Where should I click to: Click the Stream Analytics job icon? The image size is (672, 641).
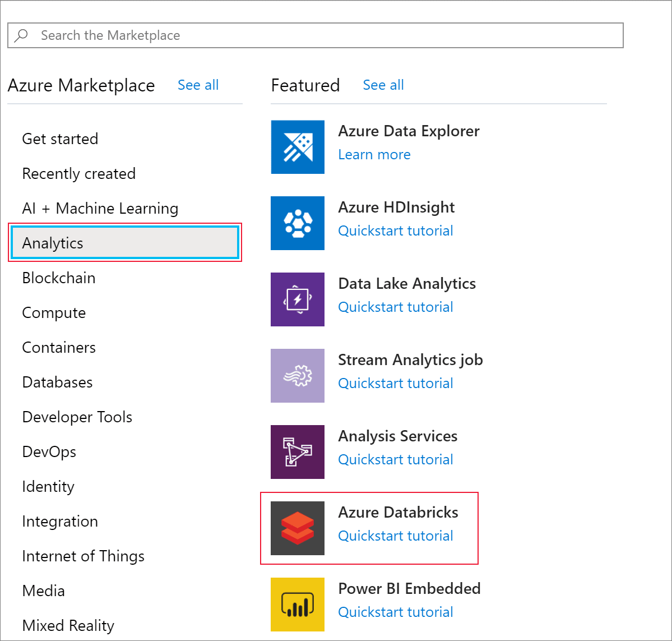pos(297,376)
